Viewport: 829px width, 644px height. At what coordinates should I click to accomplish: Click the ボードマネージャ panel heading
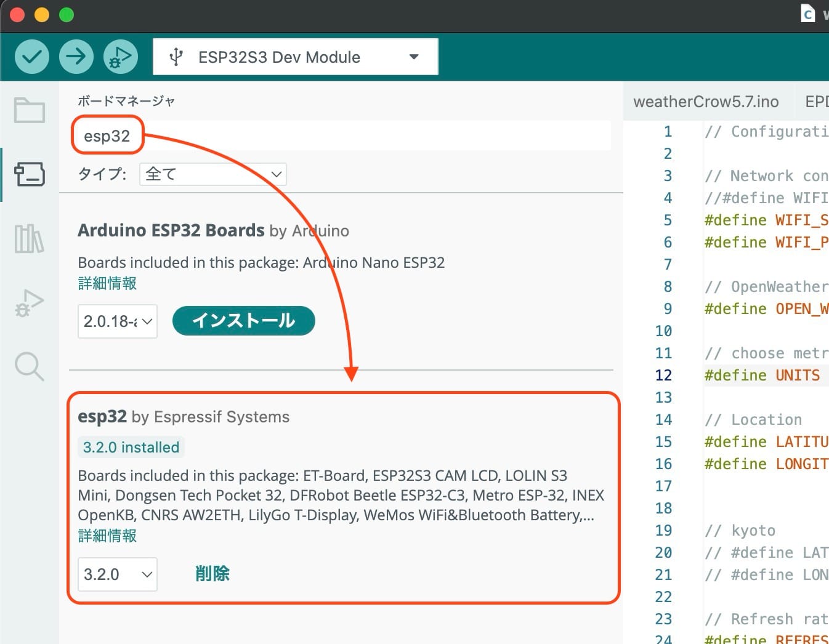126,101
